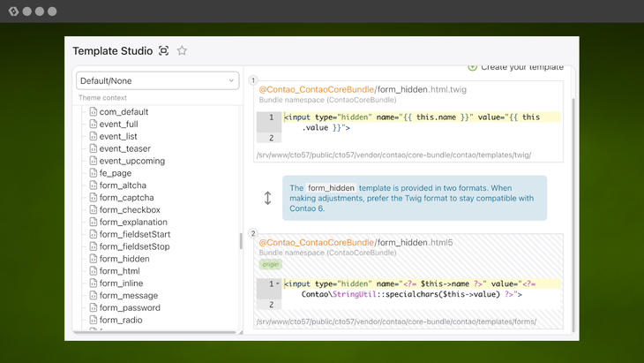Click the file icon next to form_hidden
The image size is (644, 363).
tap(94, 259)
